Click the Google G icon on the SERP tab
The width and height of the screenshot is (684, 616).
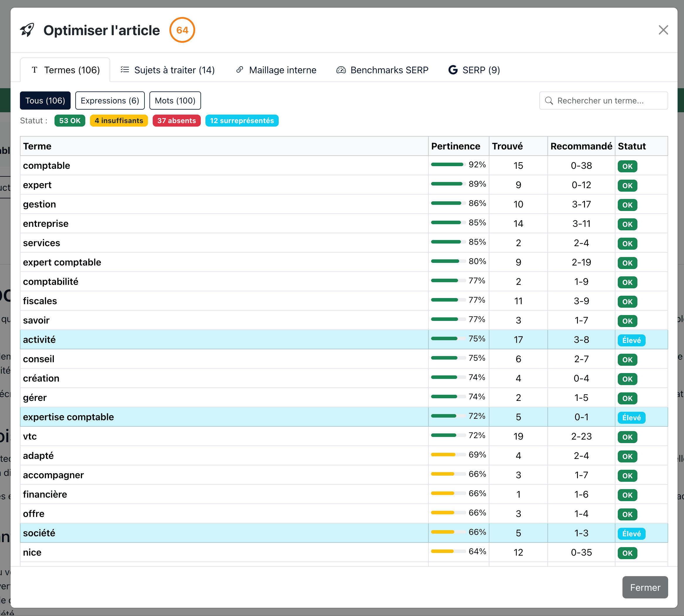click(452, 70)
